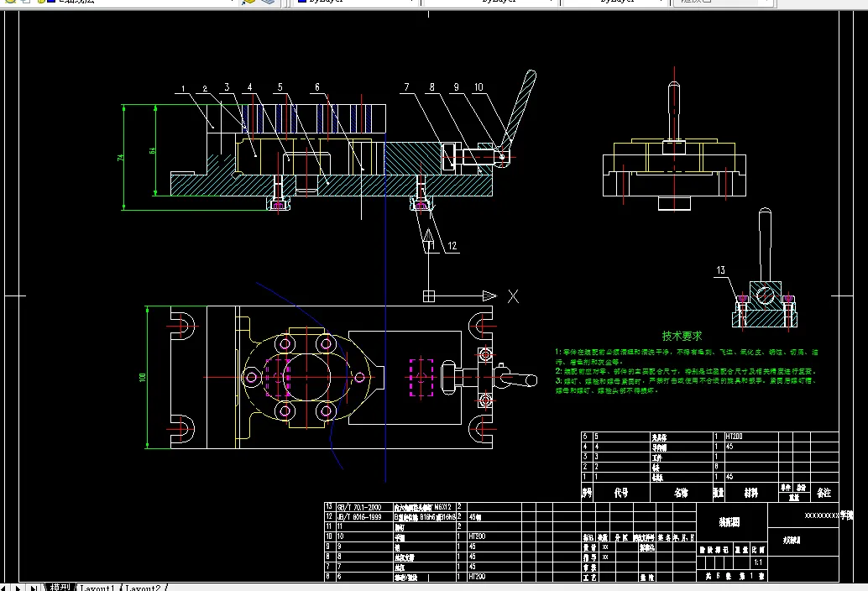Switch to the 模型 model tab
This screenshot has height=591, width=868.
coord(60,587)
